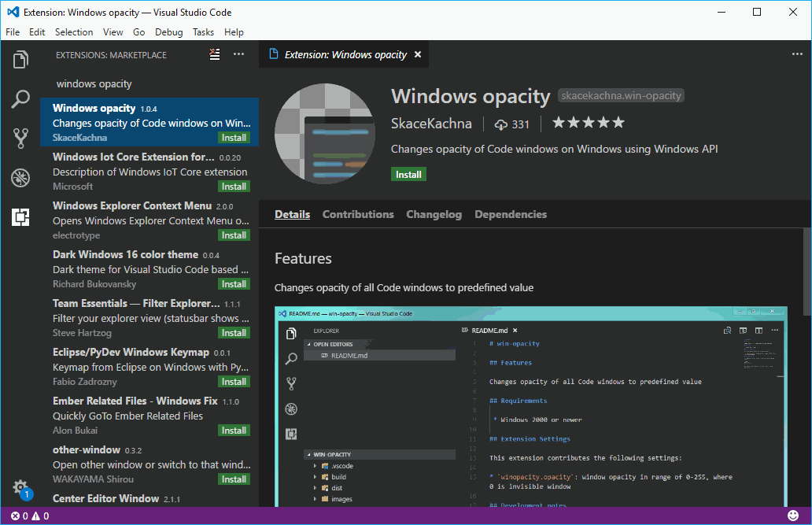Viewport: 812px width, 525px height.
Task: Open the Source Control view
Action: coord(21,138)
